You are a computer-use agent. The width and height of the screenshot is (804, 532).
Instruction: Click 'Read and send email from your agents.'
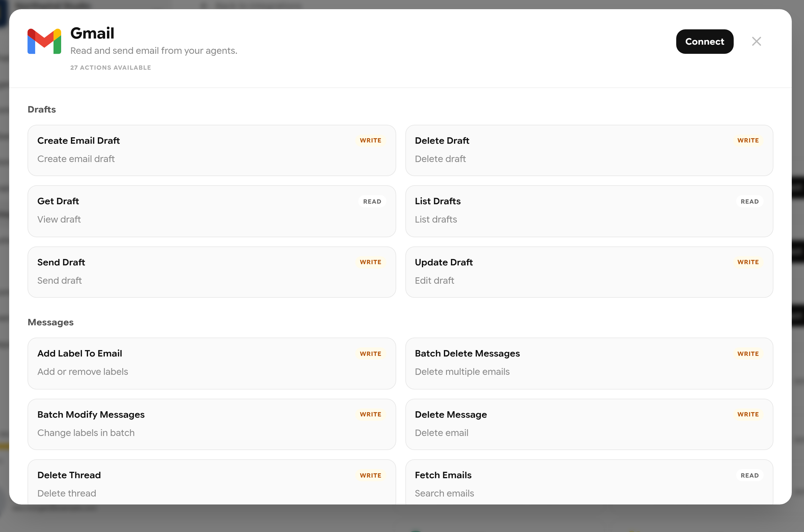[x=154, y=50]
